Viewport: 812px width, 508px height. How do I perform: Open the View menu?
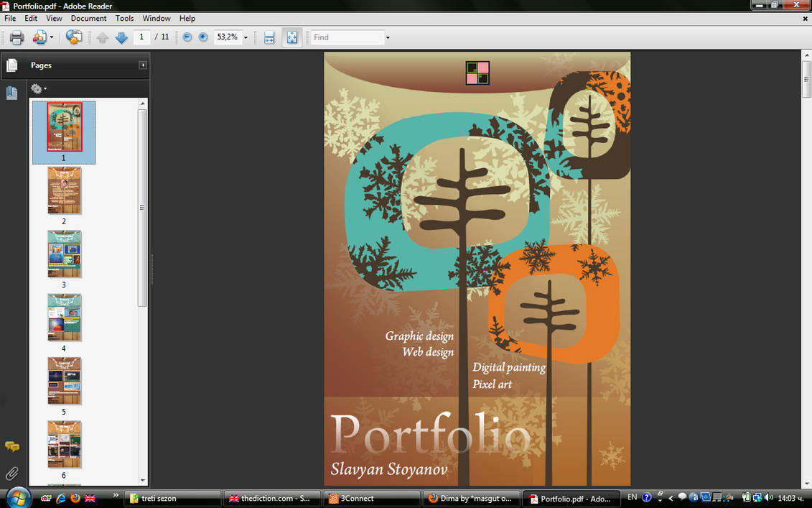tap(54, 18)
